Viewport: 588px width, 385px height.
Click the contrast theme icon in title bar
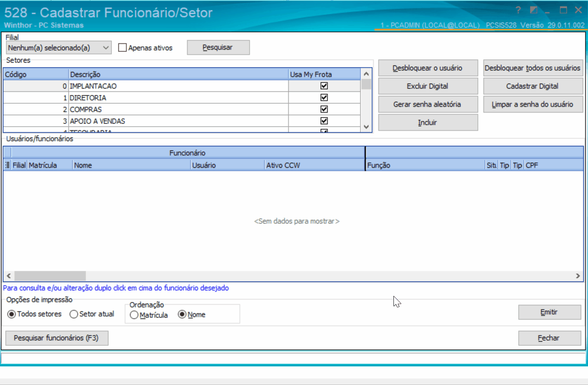tap(534, 10)
